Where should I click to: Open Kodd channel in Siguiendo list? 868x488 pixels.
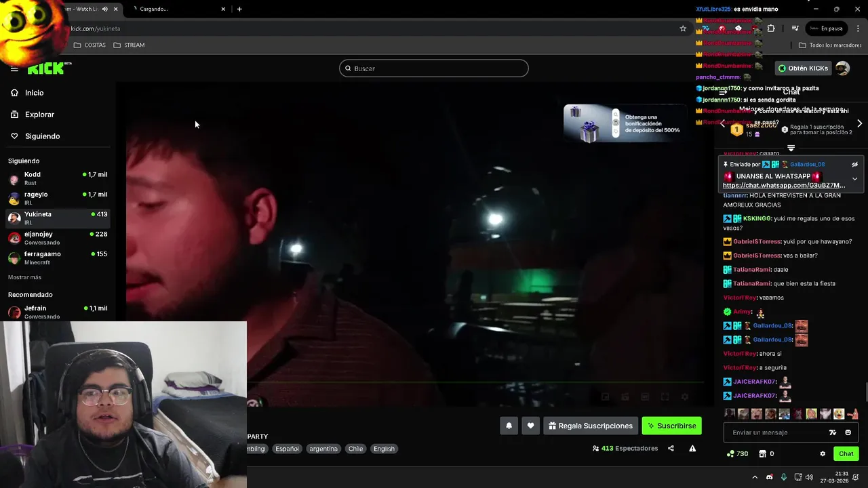click(58, 179)
